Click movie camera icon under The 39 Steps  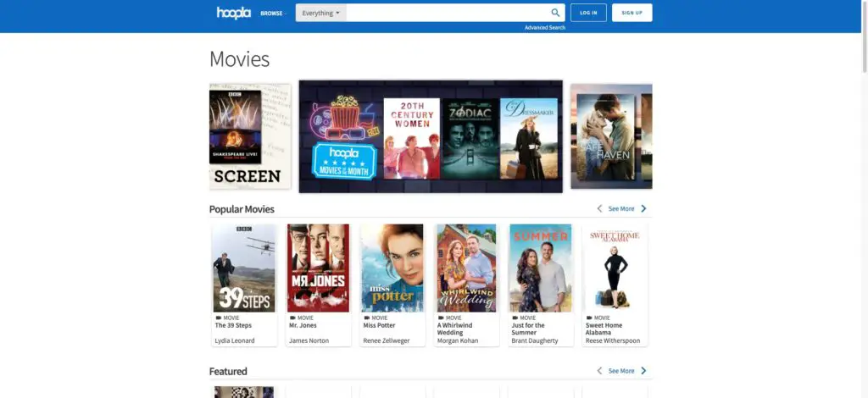pyautogui.click(x=218, y=318)
